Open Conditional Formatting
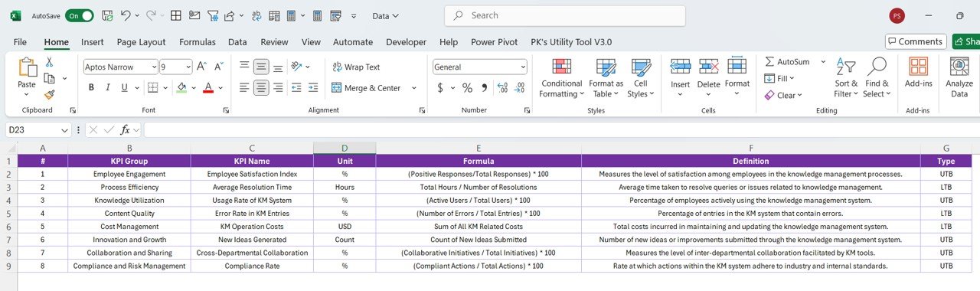Screen dimensions: 980x291 561,78
